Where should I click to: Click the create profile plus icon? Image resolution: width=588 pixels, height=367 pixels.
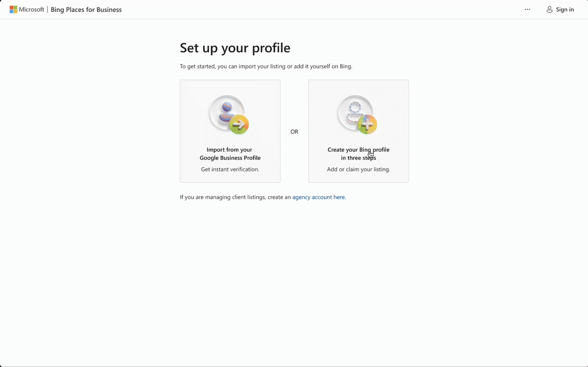tap(357, 114)
